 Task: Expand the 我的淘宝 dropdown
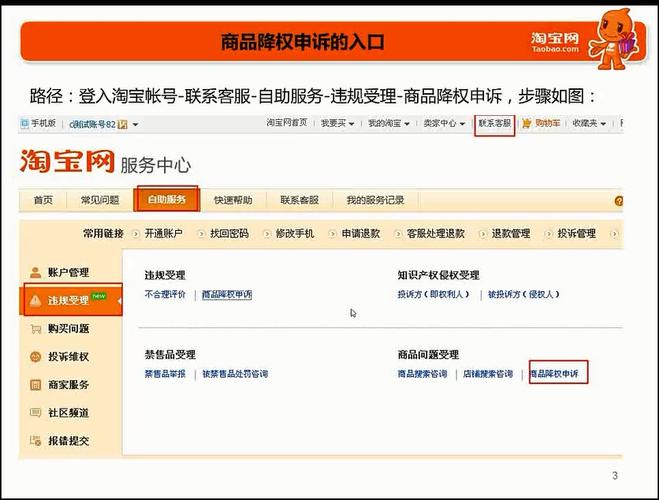(407, 124)
